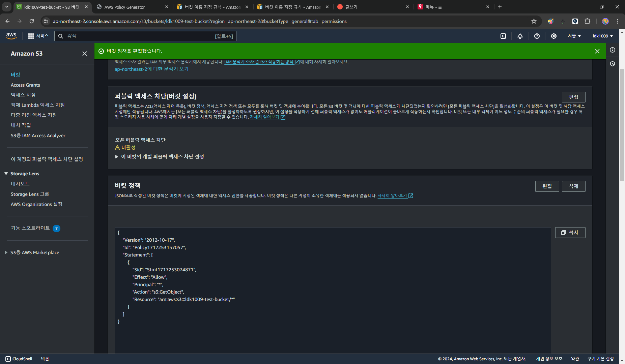625x364 pixels.
Task: Open 액세스 지점 in sidebar
Action: coord(23,95)
